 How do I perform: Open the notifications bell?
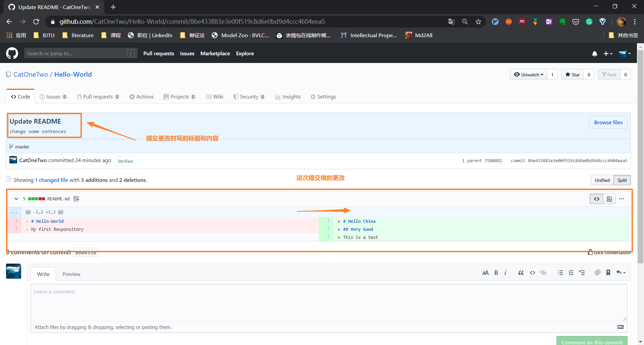tap(594, 54)
